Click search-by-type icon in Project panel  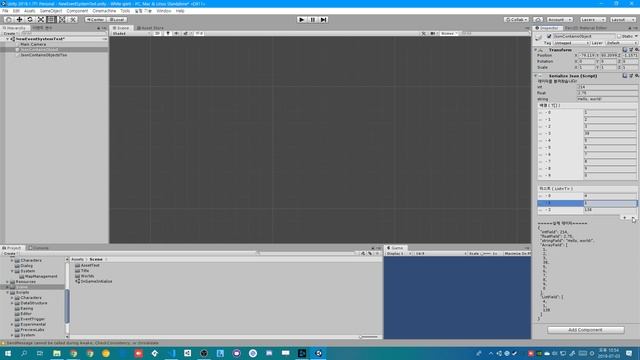363,253
